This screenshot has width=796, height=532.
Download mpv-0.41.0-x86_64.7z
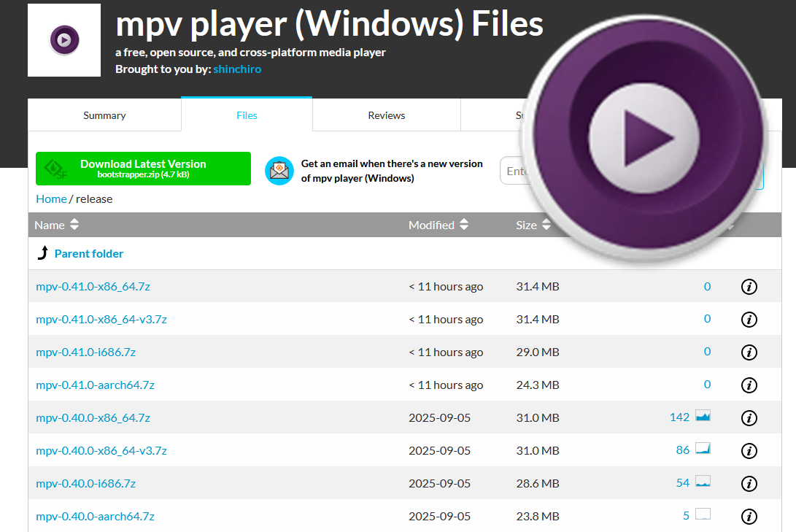pos(93,286)
